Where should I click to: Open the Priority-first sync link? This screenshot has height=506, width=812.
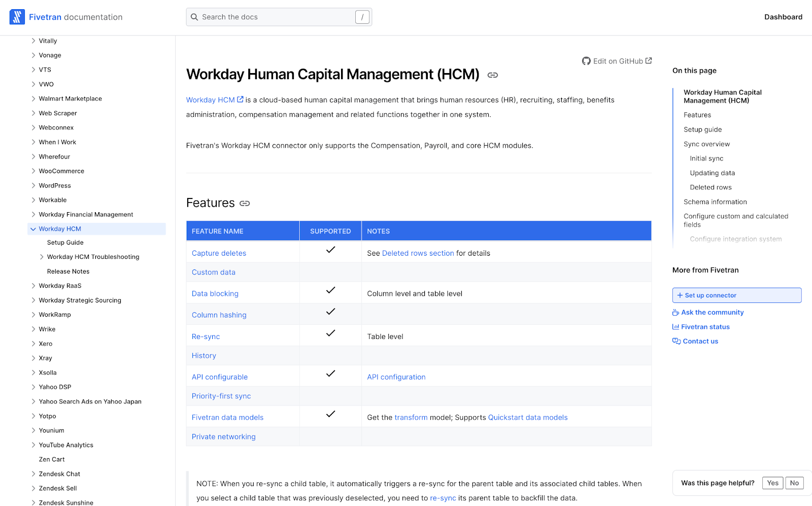(x=221, y=396)
